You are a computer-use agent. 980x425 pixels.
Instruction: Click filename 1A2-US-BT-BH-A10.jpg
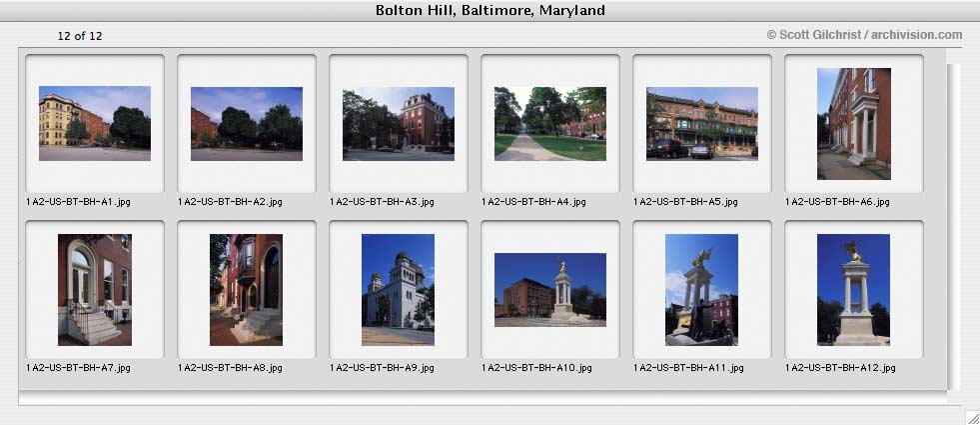[536, 368]
